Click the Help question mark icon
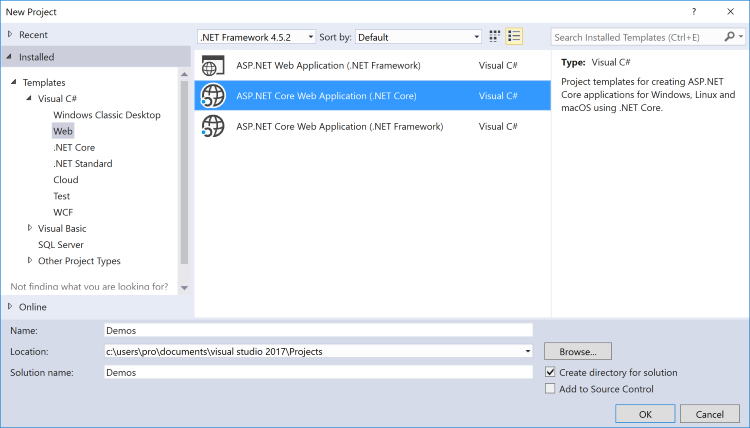Screen dimensions: 750x428 (x=693, y=10)
